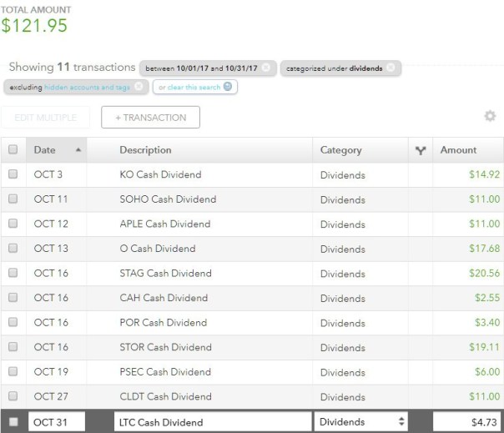504x433 pixels.
Task: Sort by the Amount column header
Action: pos(458,150)
